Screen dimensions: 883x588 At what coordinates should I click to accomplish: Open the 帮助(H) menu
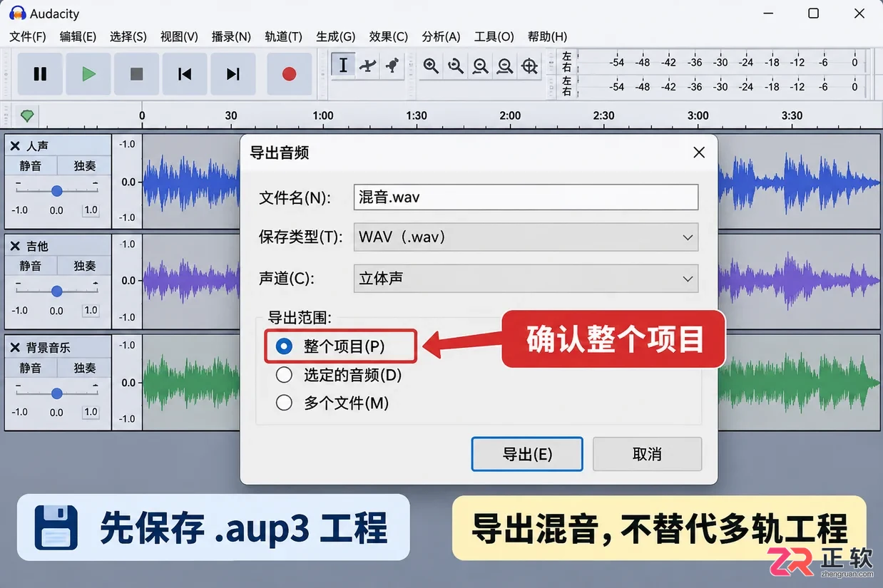pyautogui.click(x=548, y=36)
